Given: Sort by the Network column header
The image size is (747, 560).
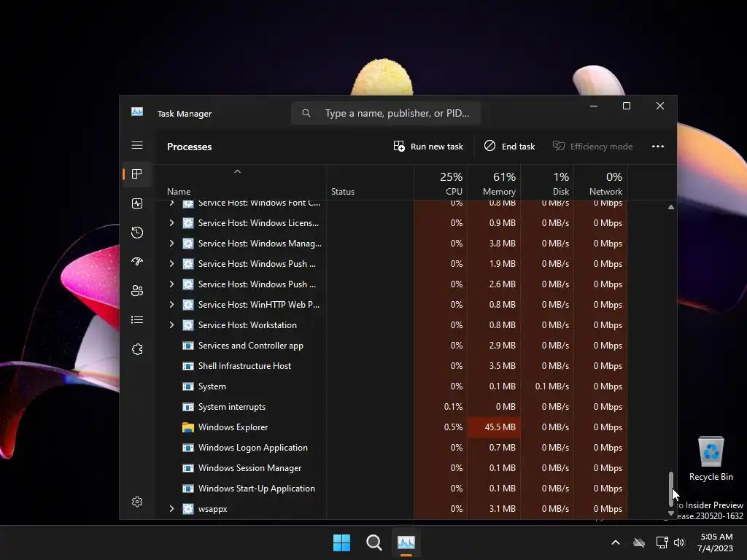Looking at the screenshot, I should pyautogui.click(x=600, y=182).
